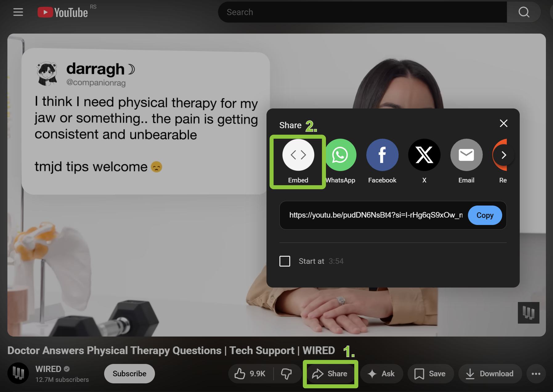Share the video by Email
Screen dimensions: 553x392
[x=466, y=161]
